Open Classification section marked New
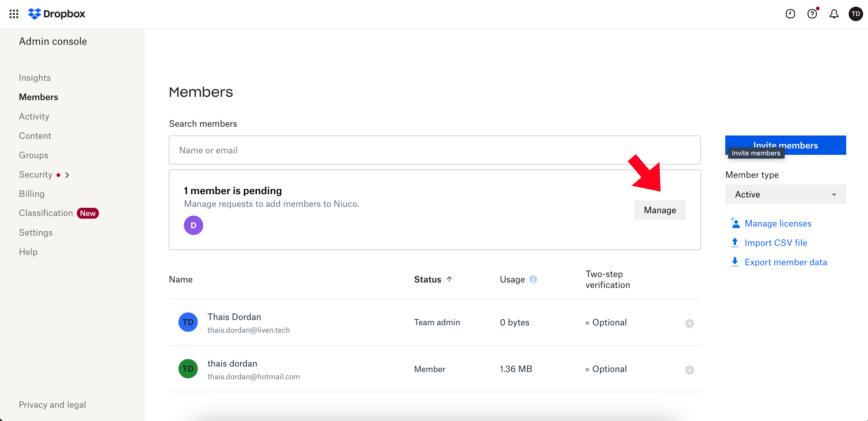Image resolution: width=868 pixels, height=421 pixels. [x=46, y=213]
